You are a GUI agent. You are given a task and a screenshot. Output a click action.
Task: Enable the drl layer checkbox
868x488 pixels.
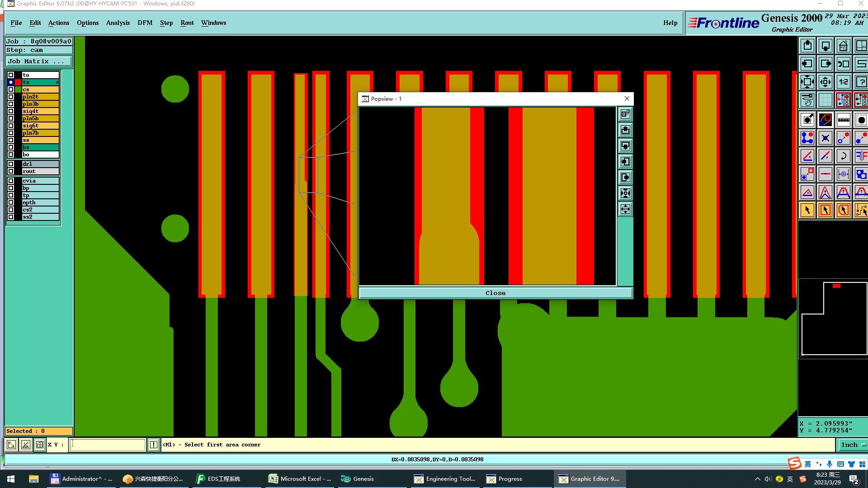[x=11, y=164]
